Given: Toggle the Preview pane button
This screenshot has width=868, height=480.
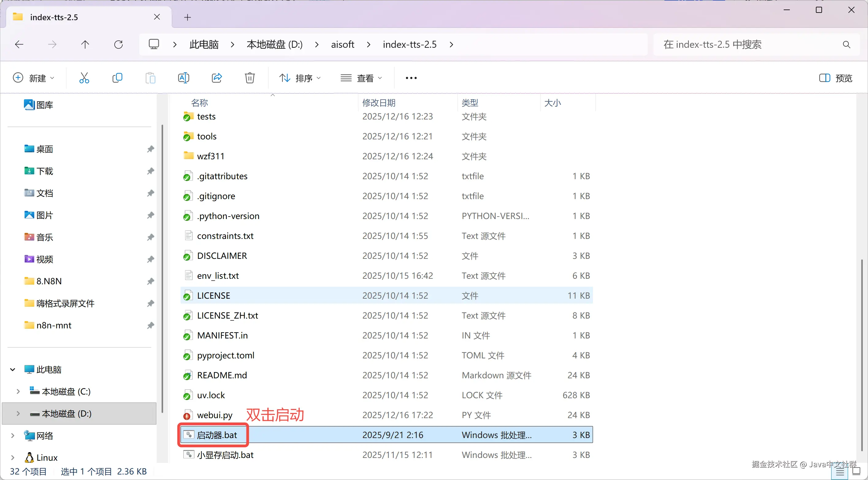Looking at the screenshot, I should click(x=835, y=78).
